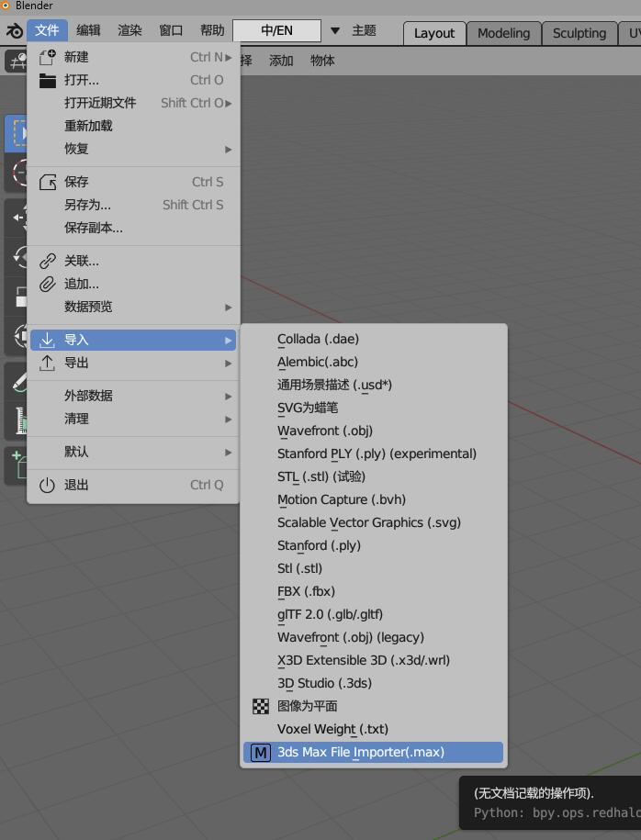The width and height of the screenshot is (641, 840).
Task: Open the 物体 menu in viewport header
Action: click(x=322, y=61)
